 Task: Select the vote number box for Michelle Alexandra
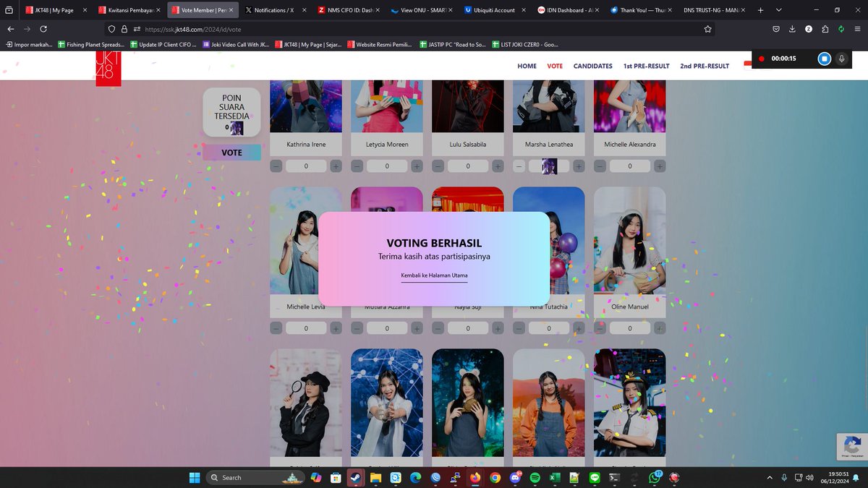[630, 166]
